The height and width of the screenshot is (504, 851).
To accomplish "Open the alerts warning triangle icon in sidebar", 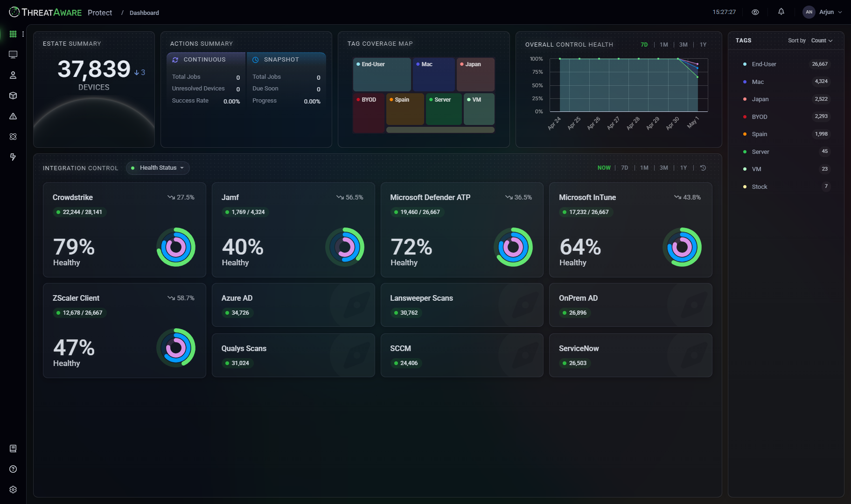I will [13, 116].
